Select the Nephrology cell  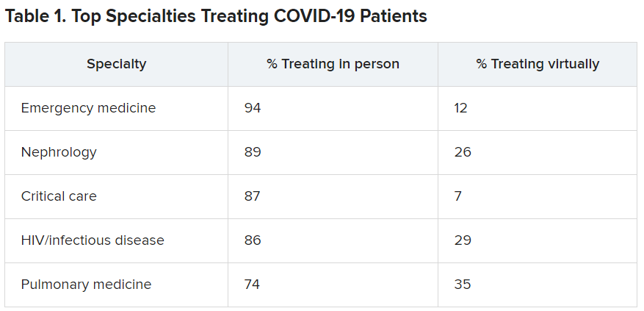(x=59, y=152)
